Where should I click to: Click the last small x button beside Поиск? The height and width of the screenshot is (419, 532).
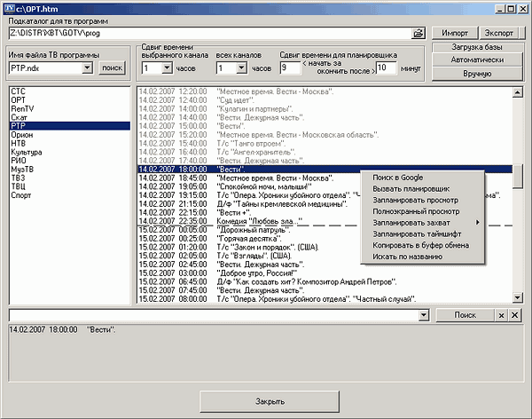click(515, 315)
